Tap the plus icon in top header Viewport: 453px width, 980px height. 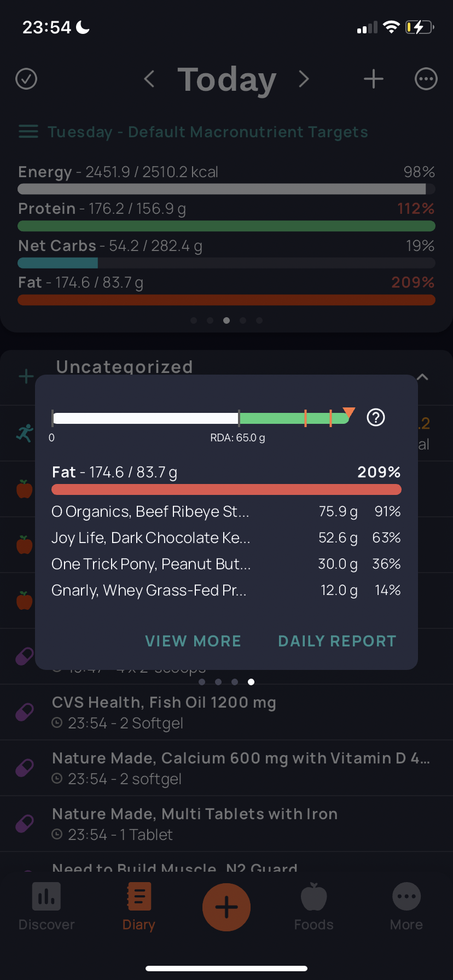[374, 79]
